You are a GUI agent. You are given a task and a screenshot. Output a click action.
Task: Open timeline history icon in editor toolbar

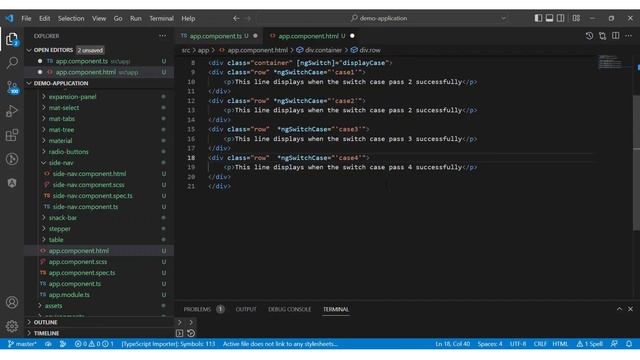589,36
